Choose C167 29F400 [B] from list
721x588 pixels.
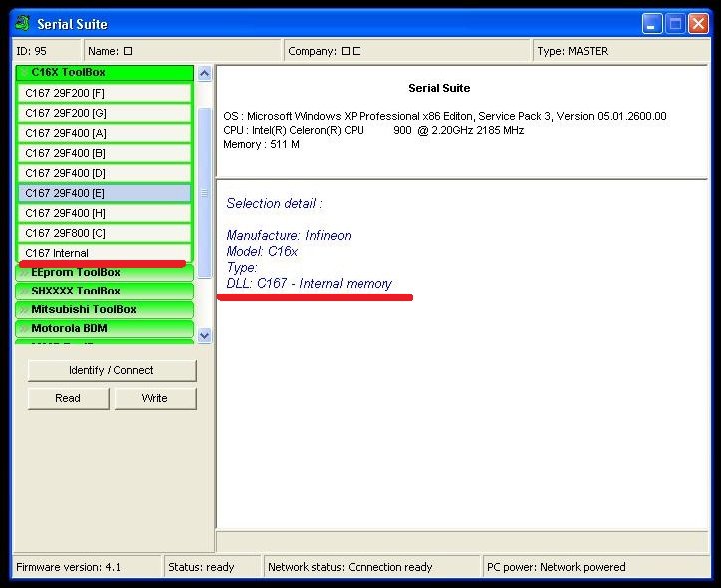click(x=104, y=153)
